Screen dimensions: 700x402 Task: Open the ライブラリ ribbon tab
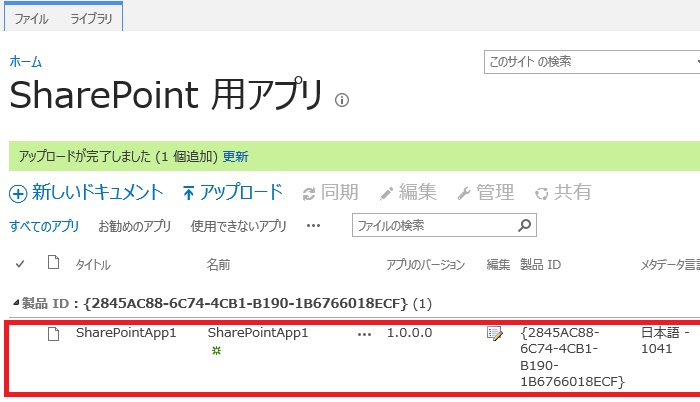coord(92,19)
